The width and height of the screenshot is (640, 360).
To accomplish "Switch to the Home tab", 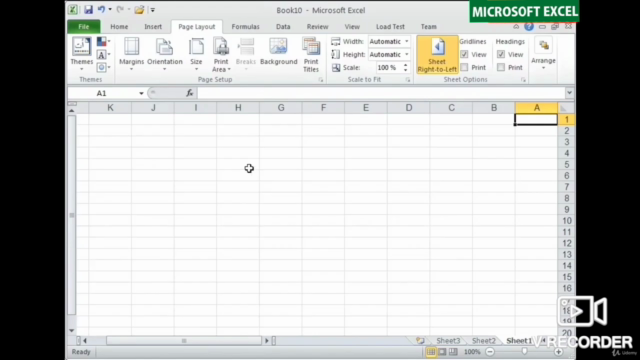I will click(x=119, y=27).
